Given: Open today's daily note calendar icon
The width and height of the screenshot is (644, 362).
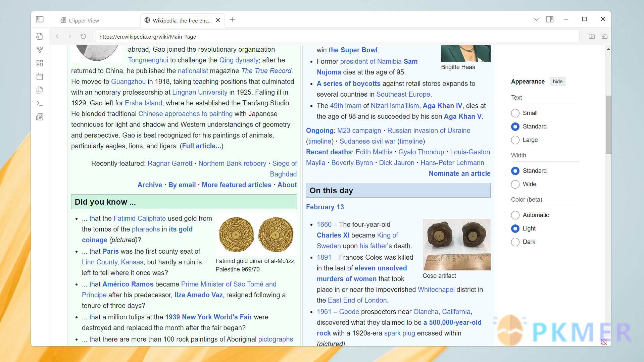Looking at the screenshot, I should [x=40, y=76].
